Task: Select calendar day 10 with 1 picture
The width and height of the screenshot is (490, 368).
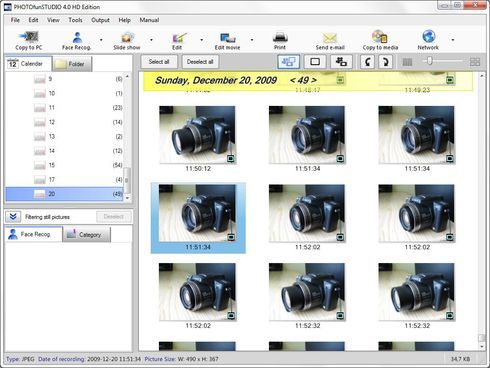Action: 64,93
